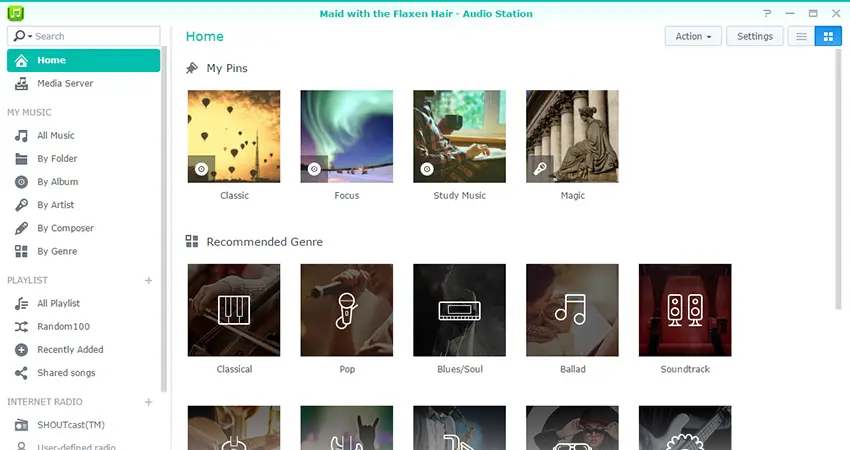The height and width of the screenshot is (450, 850).
Task: Open the genre tile with sunglasses icon
Action: (572, 428)
